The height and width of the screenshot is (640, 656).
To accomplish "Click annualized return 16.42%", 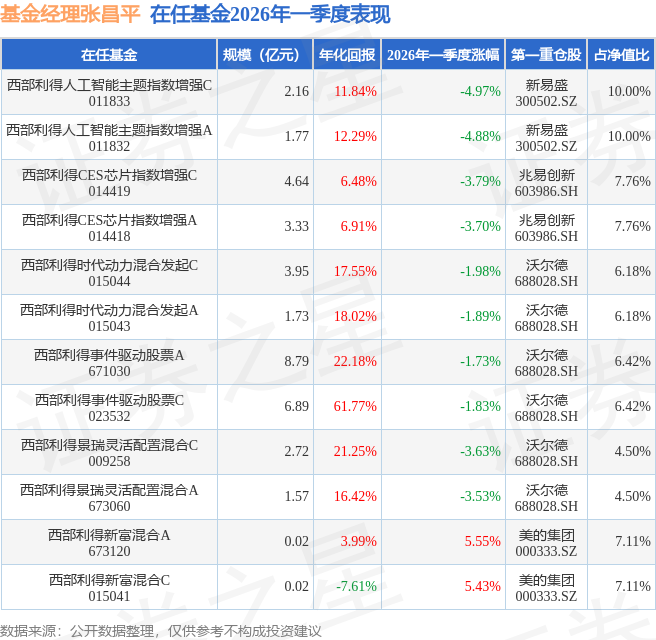I will (x=355, y=496).
